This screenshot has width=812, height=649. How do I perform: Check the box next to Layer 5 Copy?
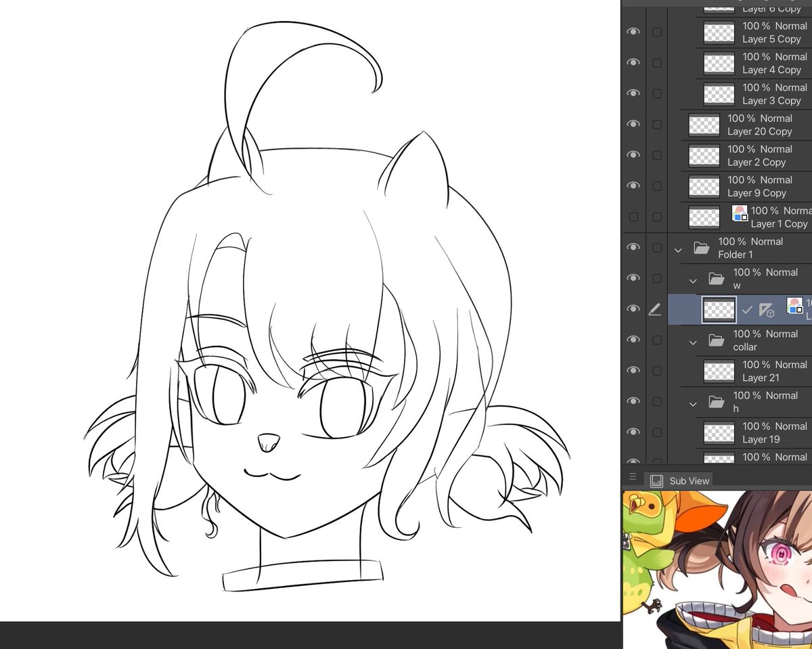click(656, 32)
